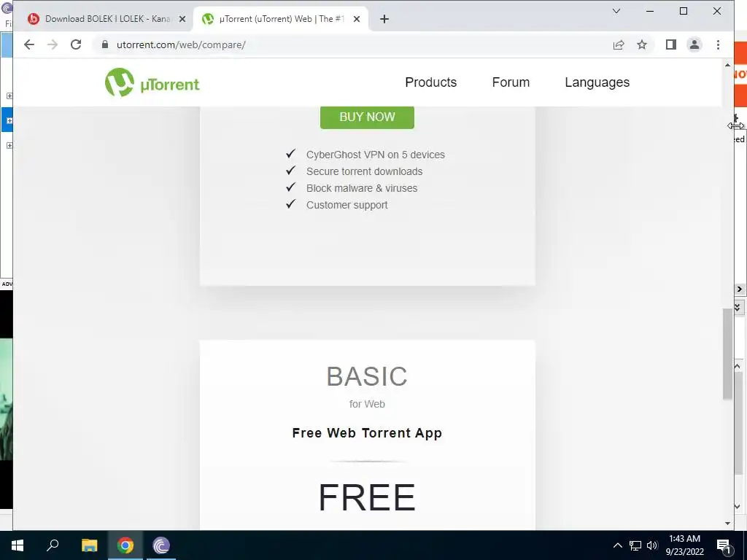Viewport: 747px width, 560px height.
Task: Click the page scrollbar down arrow
Action: pyautogui.click(x=727, y=524)
